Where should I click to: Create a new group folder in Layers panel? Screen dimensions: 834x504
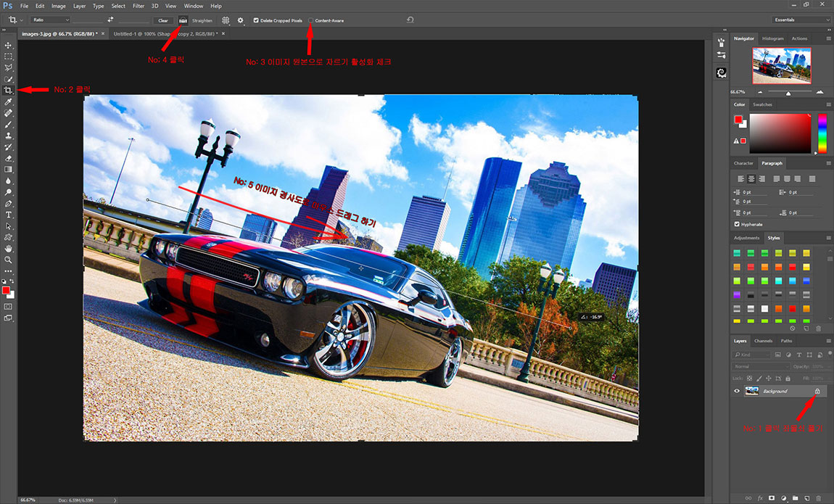click(795, 499)
